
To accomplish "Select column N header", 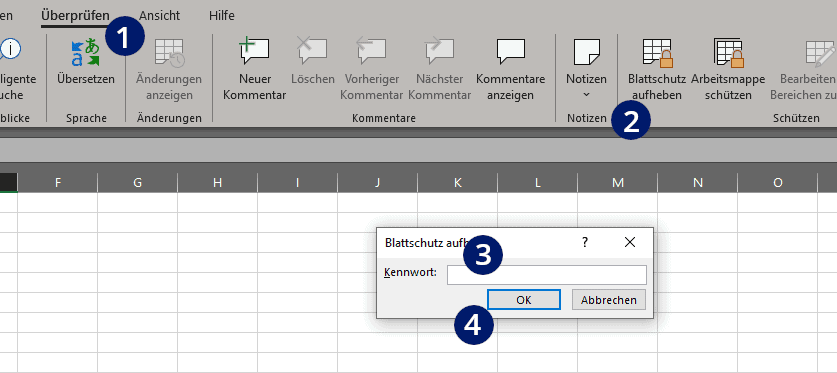I will click(x=698, y=182).
